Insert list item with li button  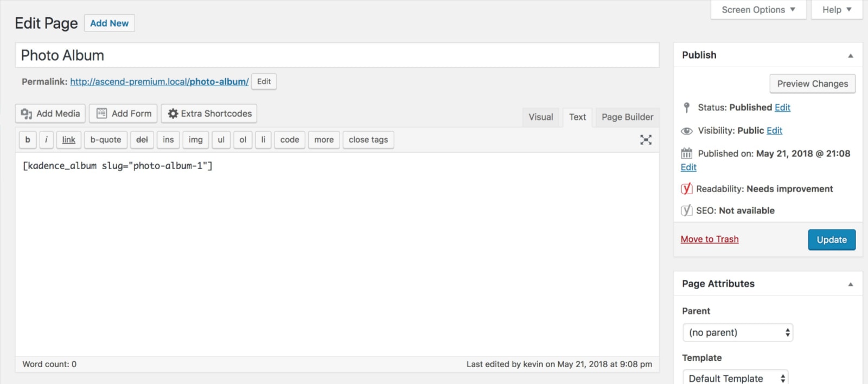[263, 140]
